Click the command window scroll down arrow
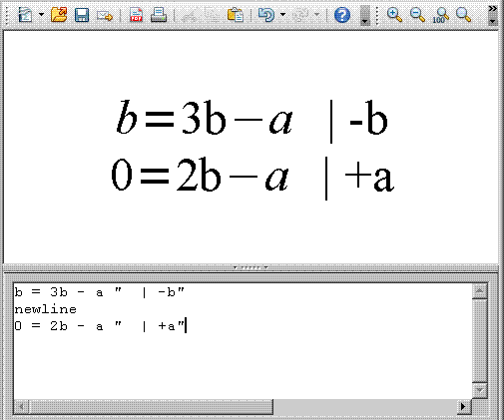The image size is (504, 420). coord(480,390)
